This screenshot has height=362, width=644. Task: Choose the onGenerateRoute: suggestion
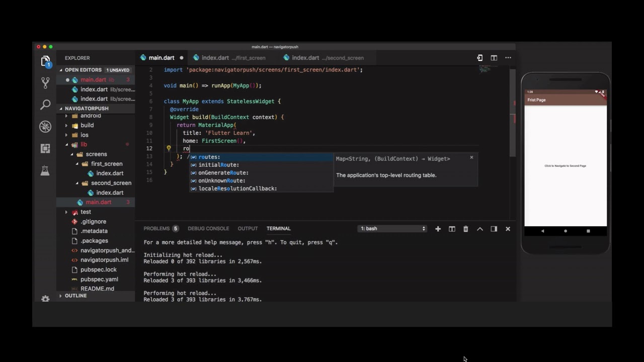pyautogui.click(x=261, y=173)
